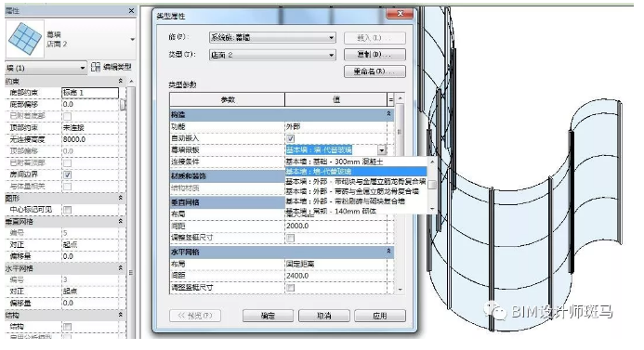Collapse the 水平网格 group in the dialog

[x=388, y=251]
